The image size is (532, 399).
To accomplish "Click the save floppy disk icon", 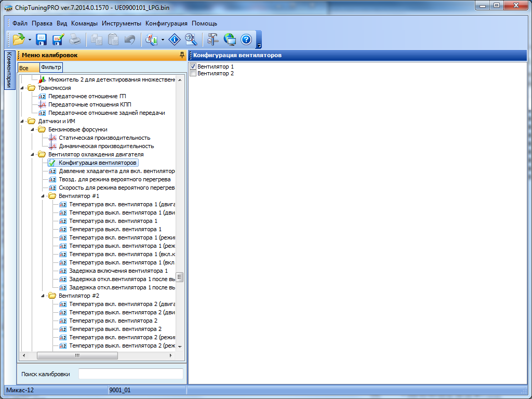I will point(41,39).
